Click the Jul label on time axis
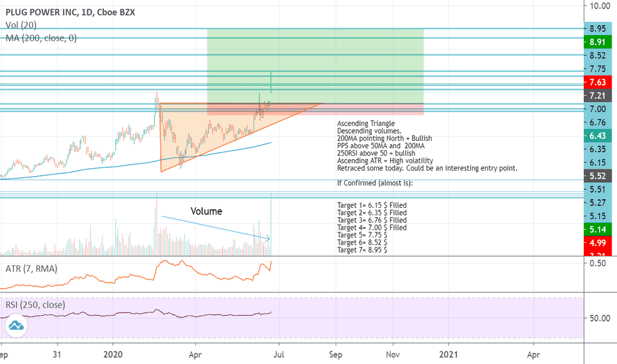Viewport: 617px width, 364px height. (x=279, y=355)
